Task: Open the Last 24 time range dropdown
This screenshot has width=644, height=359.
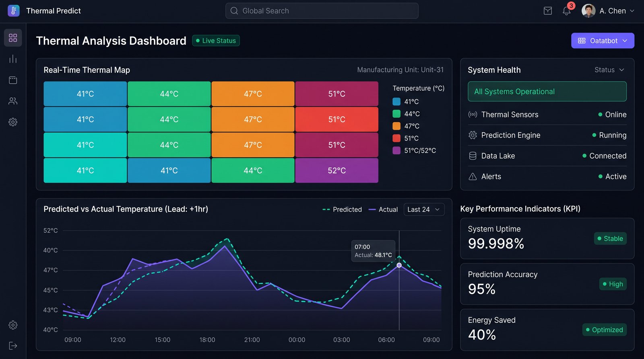Action: (424, 209)
